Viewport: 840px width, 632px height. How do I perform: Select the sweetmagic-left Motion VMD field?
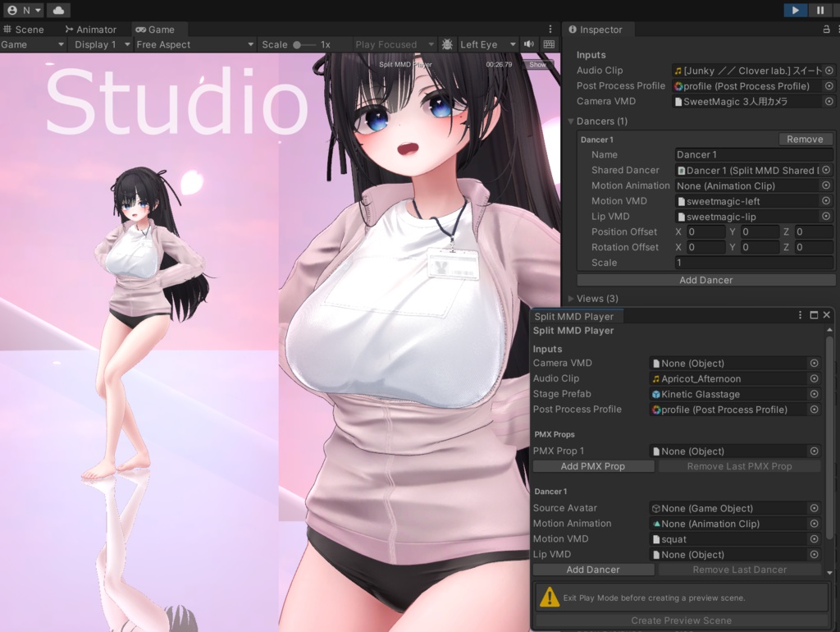[x=753, y=201]
